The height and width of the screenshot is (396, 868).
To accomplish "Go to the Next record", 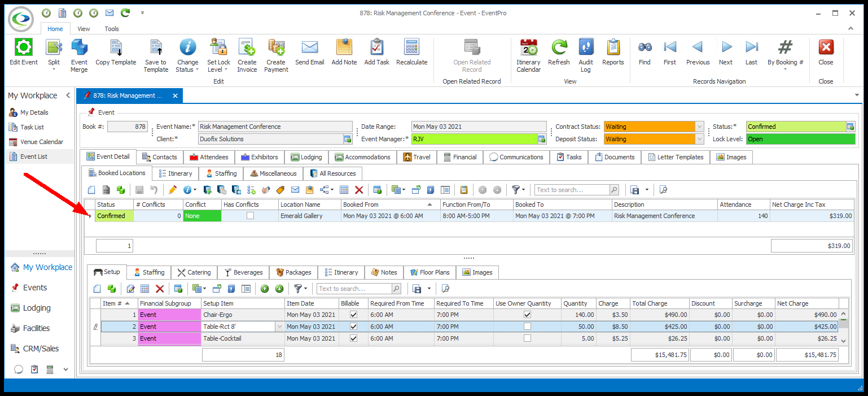I will click(726, 53).
